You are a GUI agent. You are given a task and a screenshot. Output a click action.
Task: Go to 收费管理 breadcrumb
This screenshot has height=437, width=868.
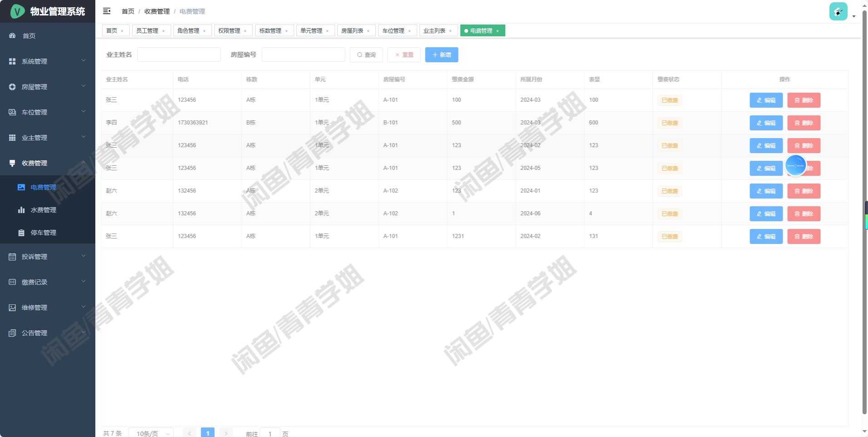(157, 11)
